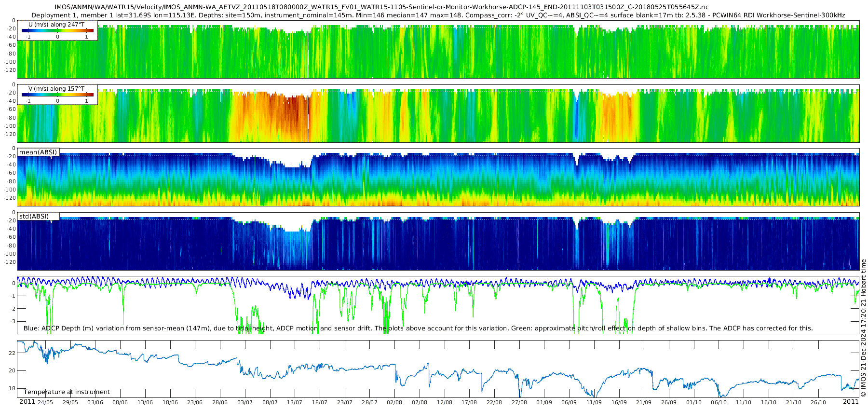Click the "Temperature at instrument" label
This screenshot has width=868, height=410.
67,392
